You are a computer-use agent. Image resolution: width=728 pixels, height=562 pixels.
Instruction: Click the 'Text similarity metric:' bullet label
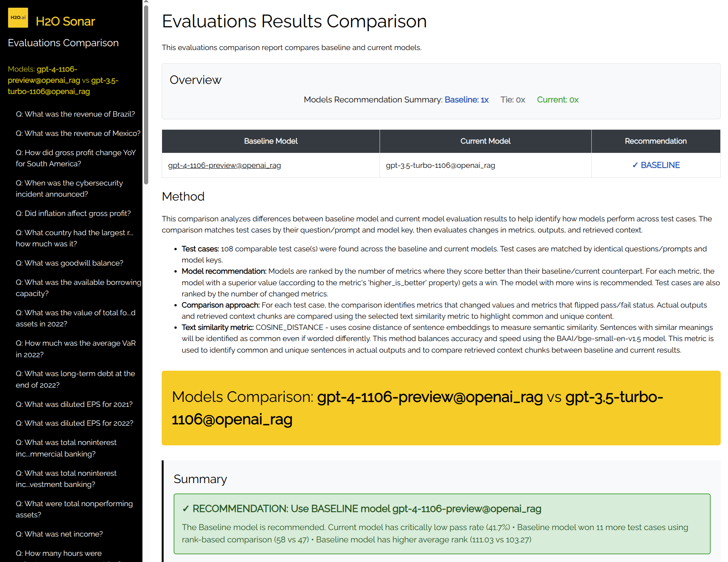coord(218,327)
